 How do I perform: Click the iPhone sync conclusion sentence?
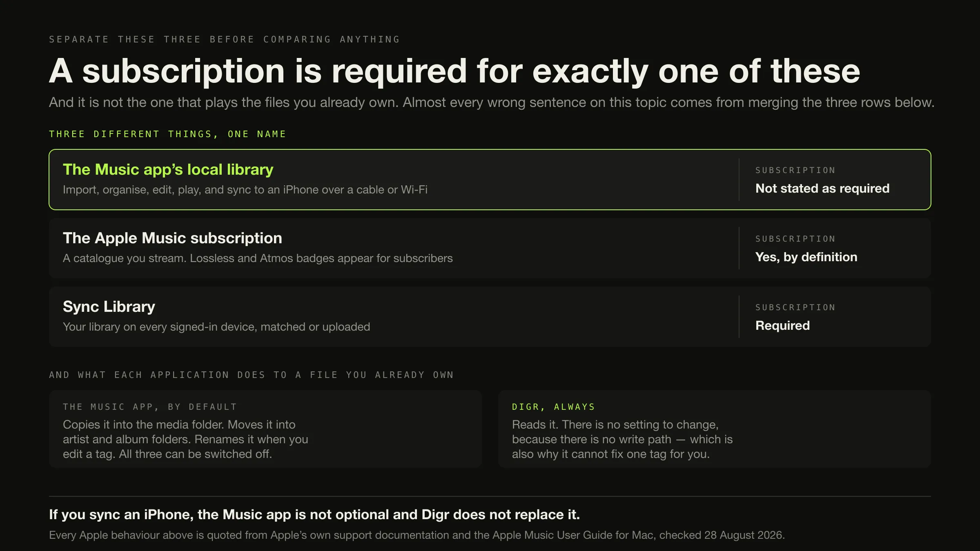click(x=314, y=514)
